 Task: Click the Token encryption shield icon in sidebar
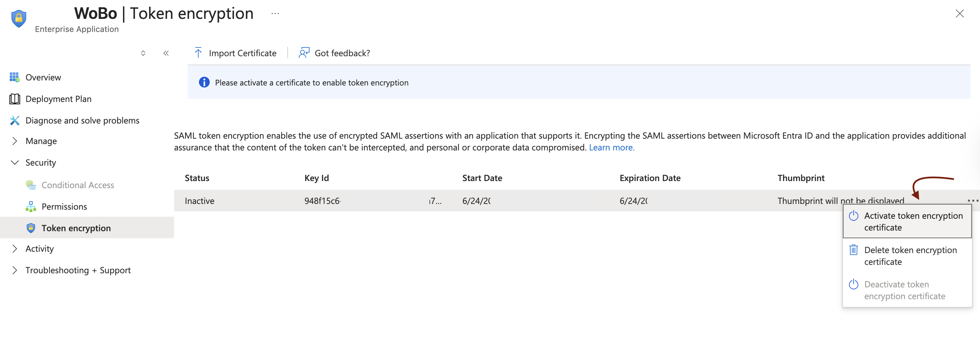(31, 228)
